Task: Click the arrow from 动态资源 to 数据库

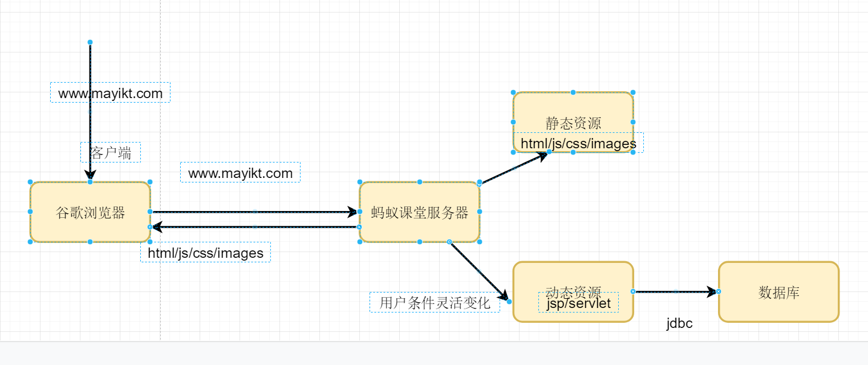Action: click(x=676, y=291)
